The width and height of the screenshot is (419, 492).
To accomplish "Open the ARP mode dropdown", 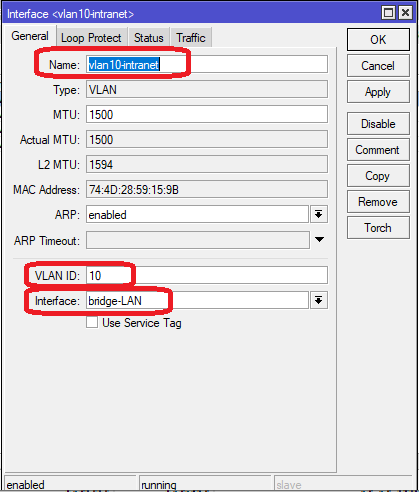I will (x=319, y=214).
